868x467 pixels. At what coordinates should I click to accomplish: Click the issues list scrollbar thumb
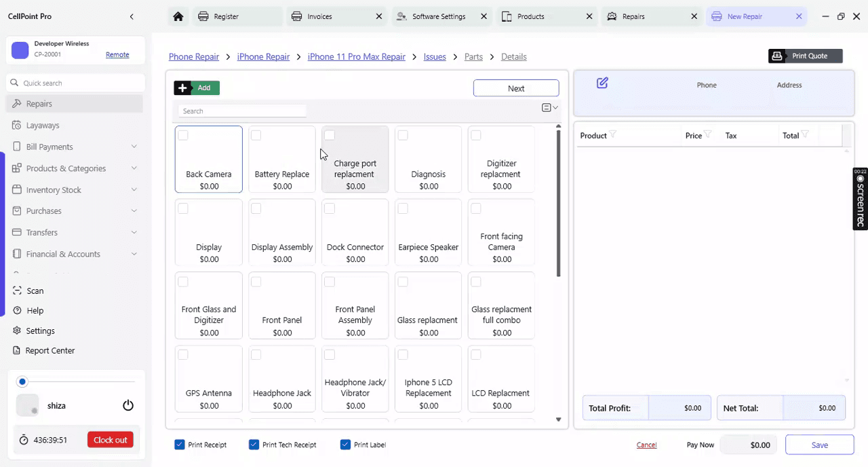tap(559, 204)
